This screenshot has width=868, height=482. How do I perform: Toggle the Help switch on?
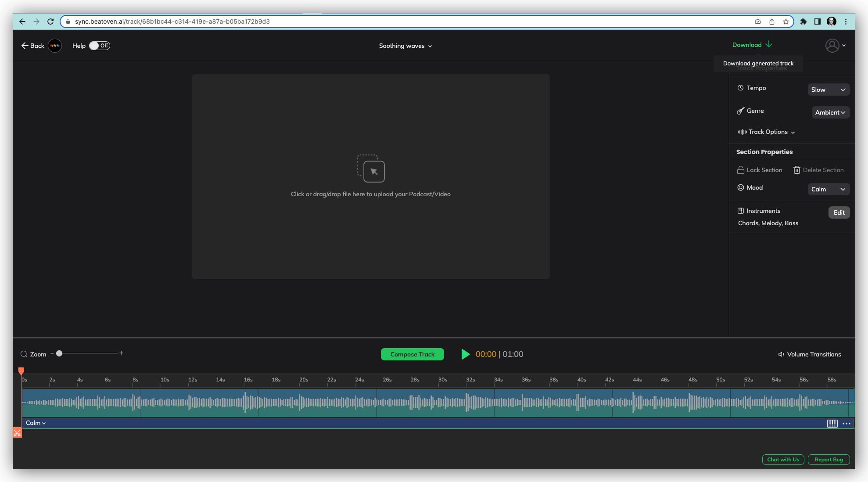tap(99, 46)
